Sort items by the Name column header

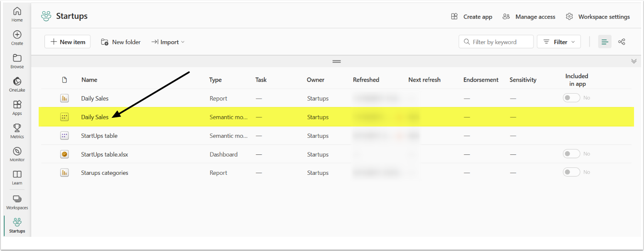coord(89,80)
